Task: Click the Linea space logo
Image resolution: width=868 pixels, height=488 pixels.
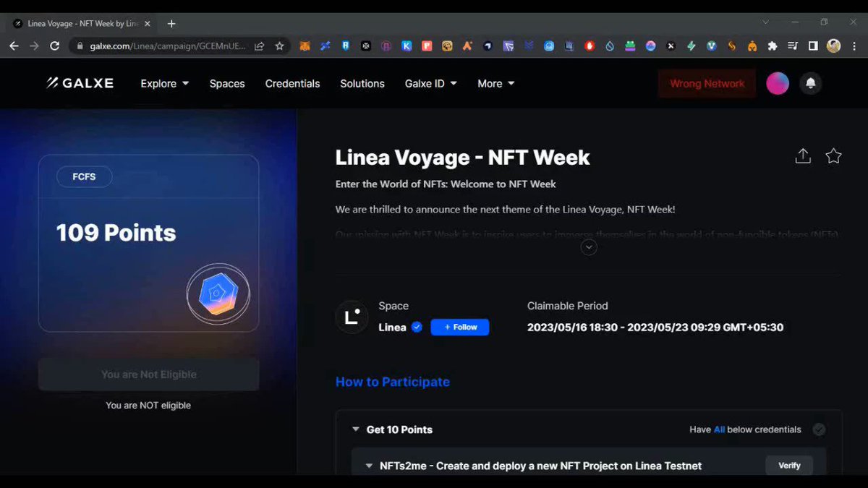Action: 352,317
